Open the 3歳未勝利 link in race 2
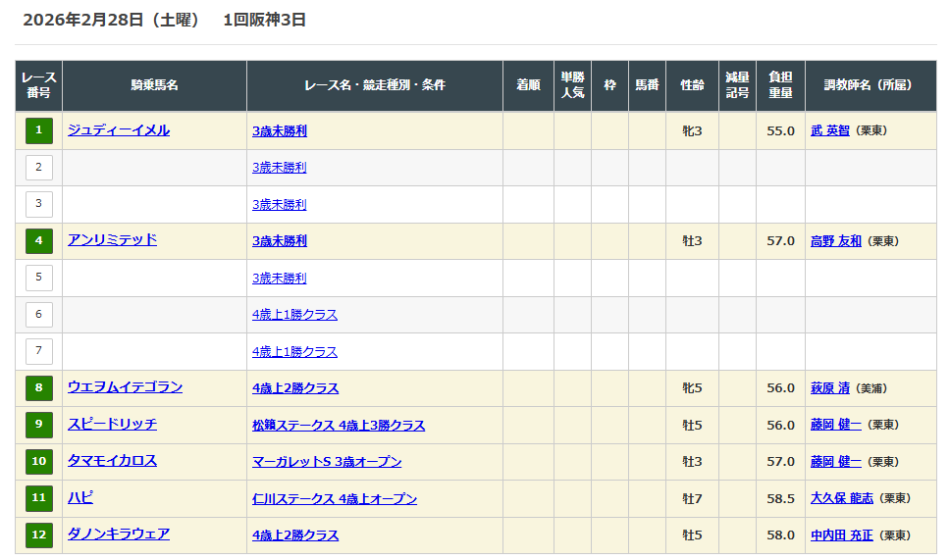This screenshot has height=560, width=950. pos(280,168)
